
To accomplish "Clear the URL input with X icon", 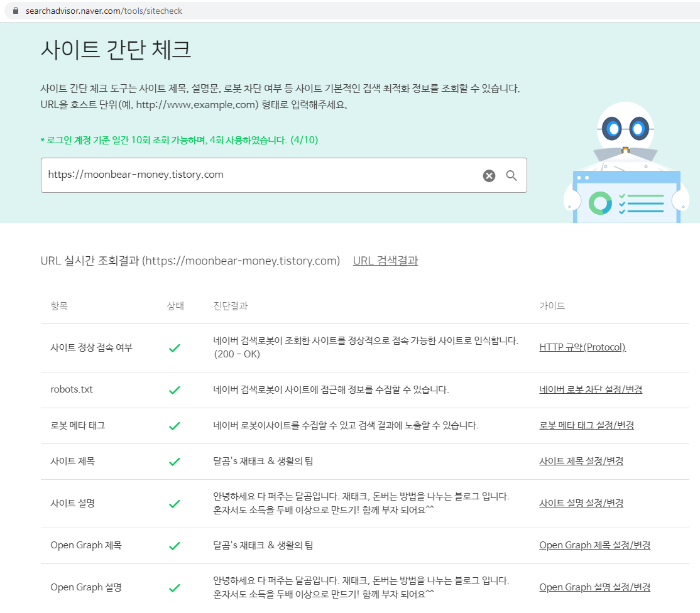I will pos(489,176).
